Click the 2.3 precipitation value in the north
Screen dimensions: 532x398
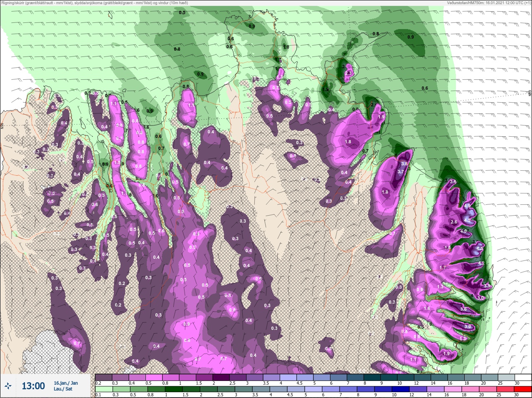pyautogui.click(x=348, y=73)
